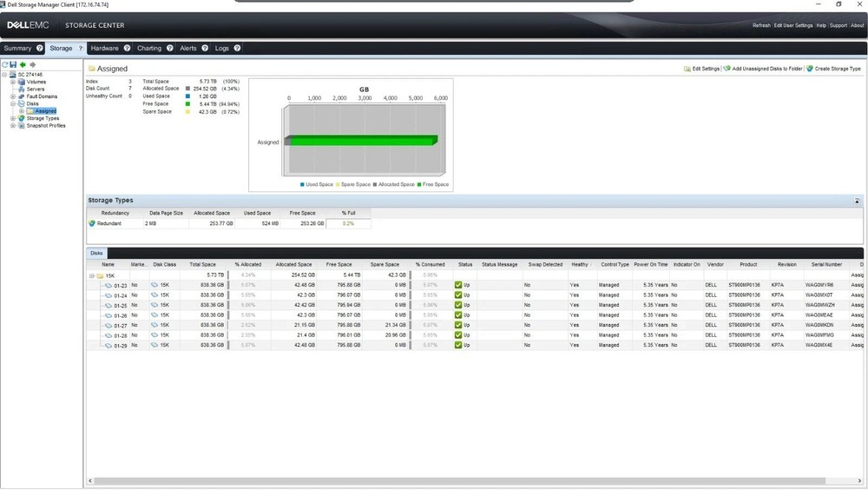This screenshot has width=868, height=490.
Task: Click the Storage Types shield icon in tree
Action: coord(22,118)
